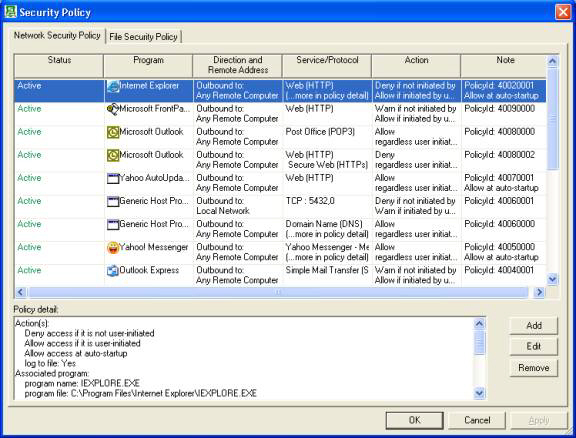Screen dimensions: 576x438
Task: Click the Apply button
Action: tap(539, 420)
